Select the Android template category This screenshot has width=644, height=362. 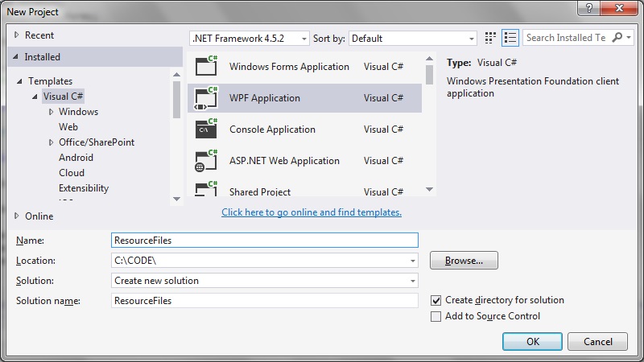pos(76,158)
